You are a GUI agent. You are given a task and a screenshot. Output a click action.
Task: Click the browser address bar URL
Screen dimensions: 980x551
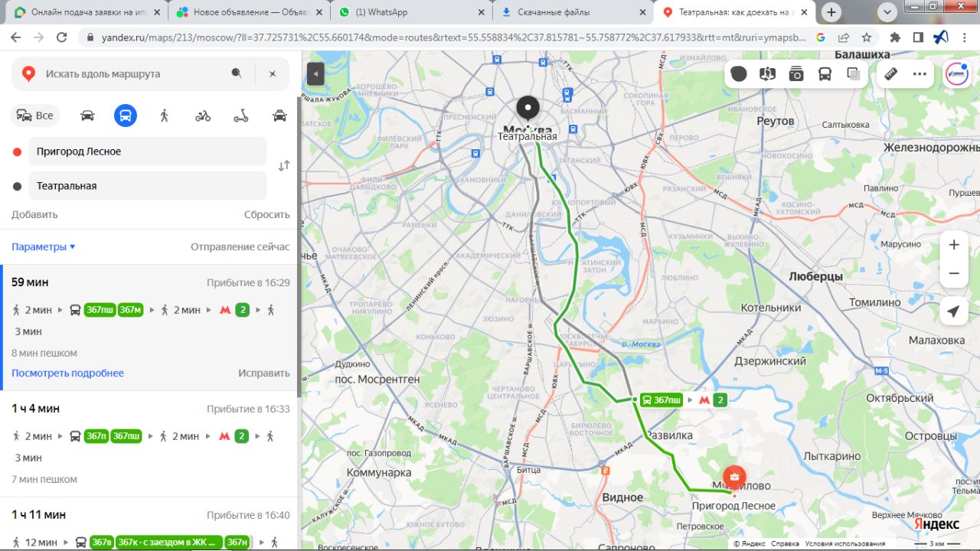(x=454, y=37)
